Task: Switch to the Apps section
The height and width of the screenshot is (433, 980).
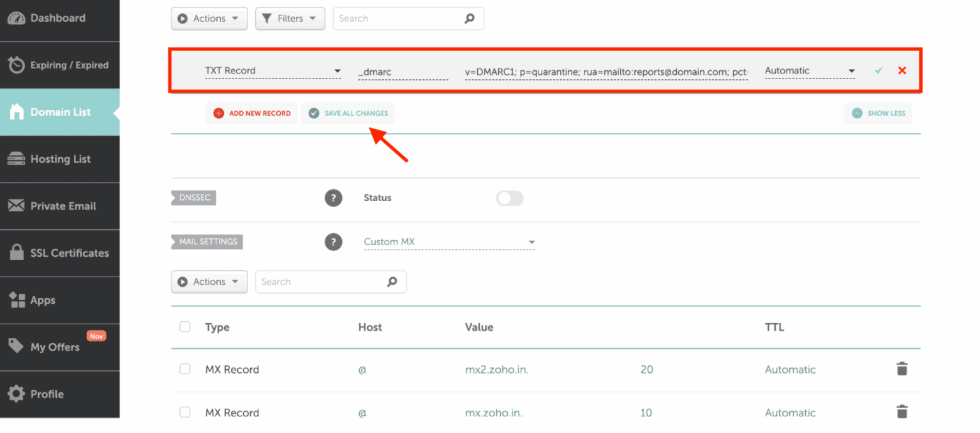Action: pos(43,300)
